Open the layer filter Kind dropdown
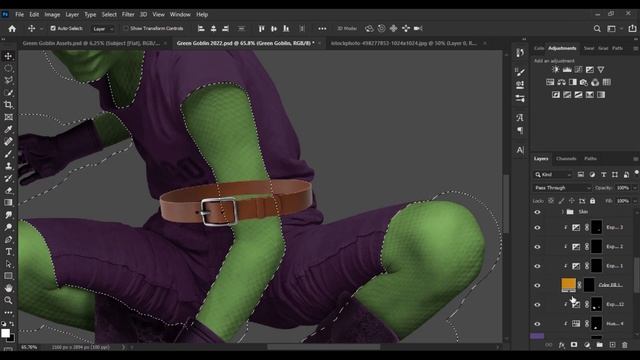The width and height of the screenshot is (640, 360). 553,175
